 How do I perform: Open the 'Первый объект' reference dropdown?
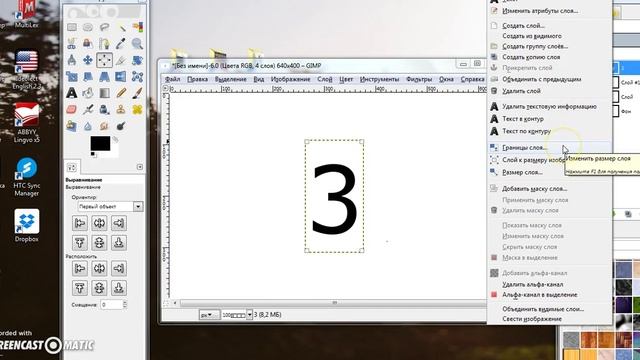pyautogui.click(x=110, y=207)
